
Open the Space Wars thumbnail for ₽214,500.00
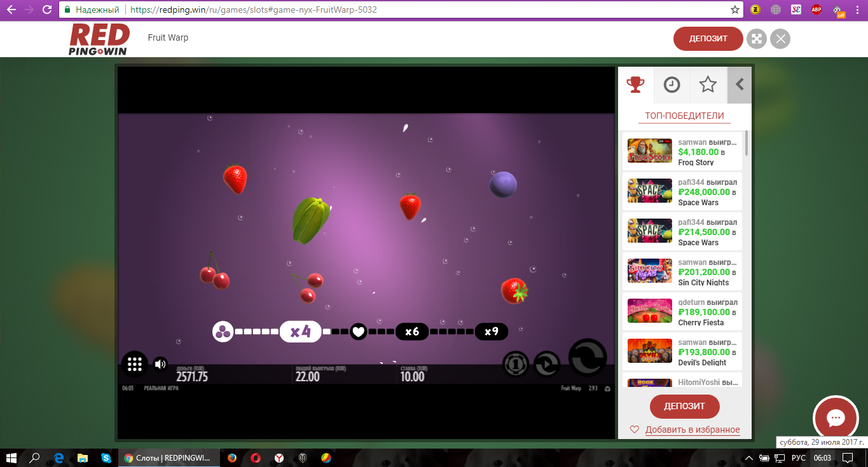pos(650,231)
